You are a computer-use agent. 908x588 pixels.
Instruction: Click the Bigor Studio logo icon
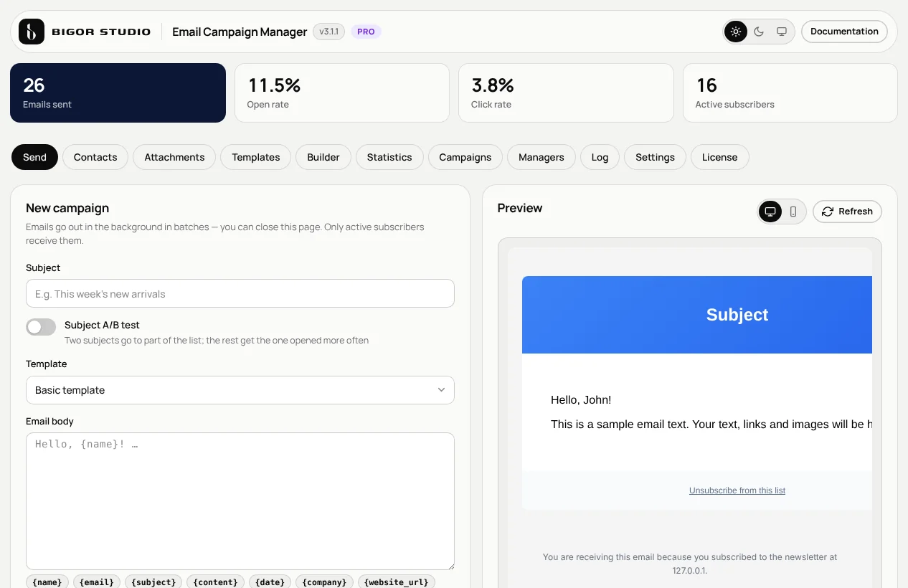32,32
